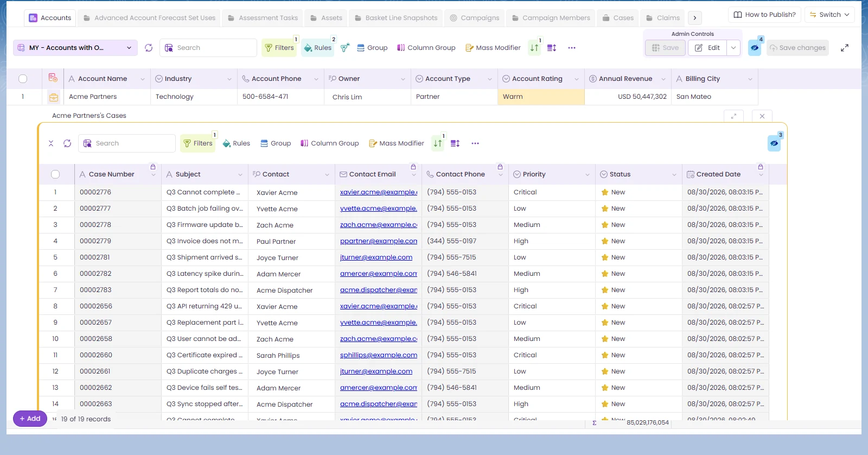This screenshot has width=868, height=455.
Task: Select all accounts with header checkbox
Action: coord(23,79)
